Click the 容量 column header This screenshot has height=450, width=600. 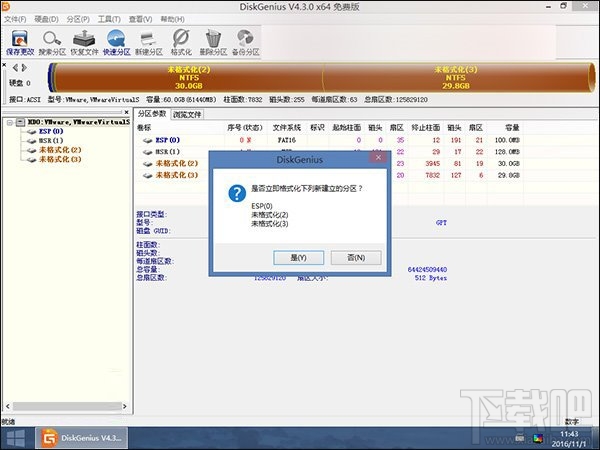pos(512,128)
